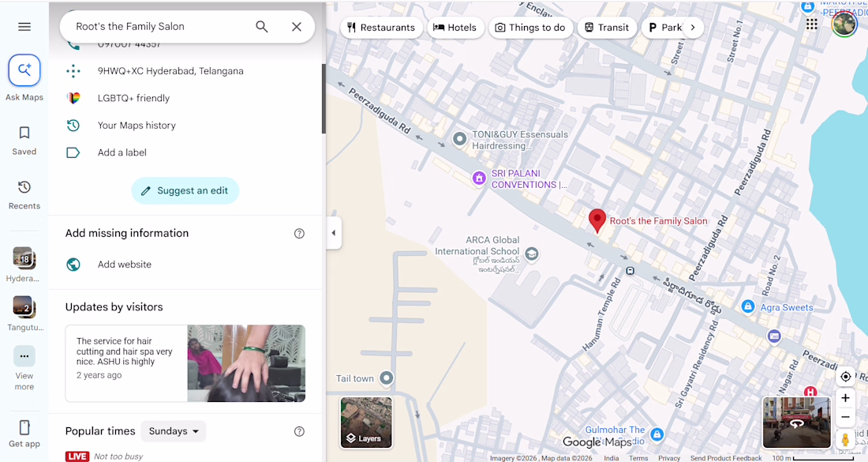
Task: Open the Google account avatar
Action: tap(844, 24)
